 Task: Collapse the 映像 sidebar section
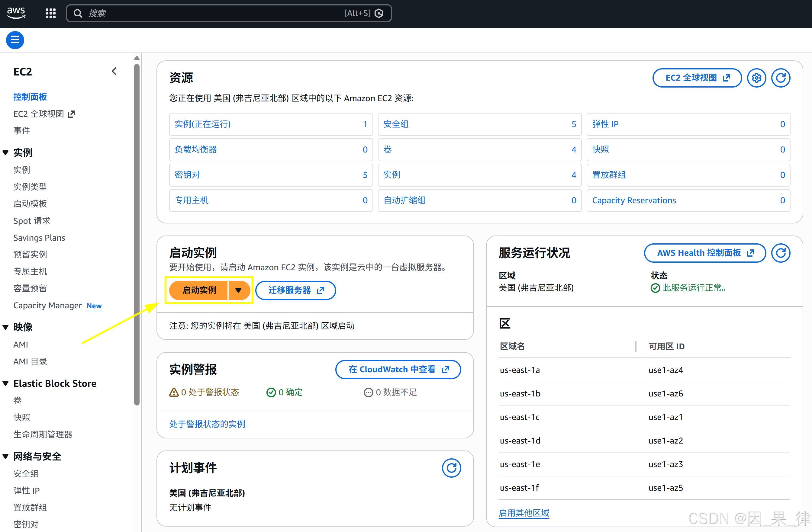click(6, 327)
